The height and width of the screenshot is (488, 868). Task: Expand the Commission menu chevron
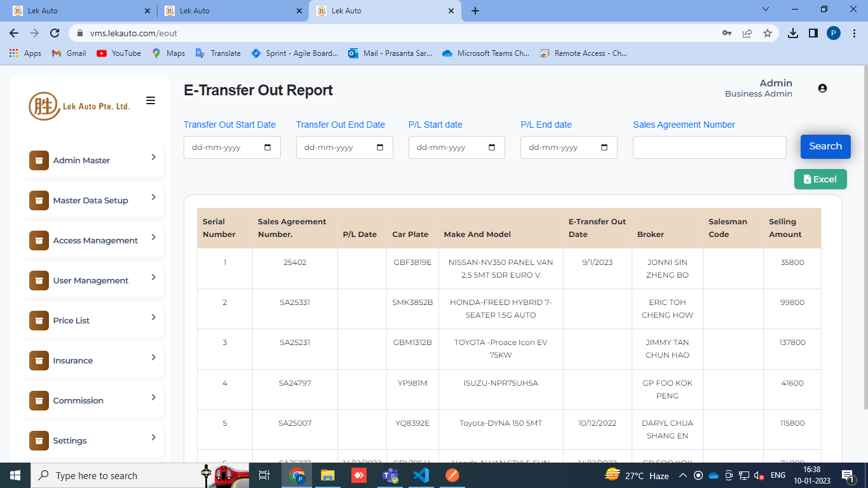pos(153,397)
